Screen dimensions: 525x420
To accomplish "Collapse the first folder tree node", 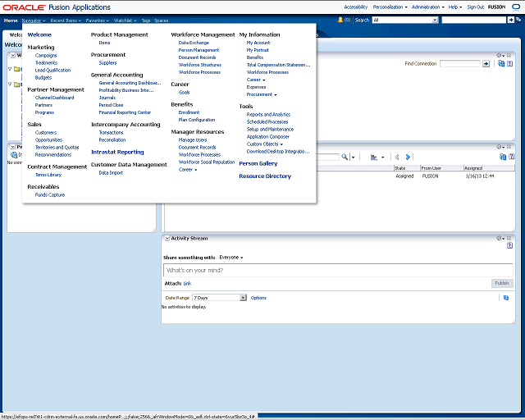I will (10, 69).
